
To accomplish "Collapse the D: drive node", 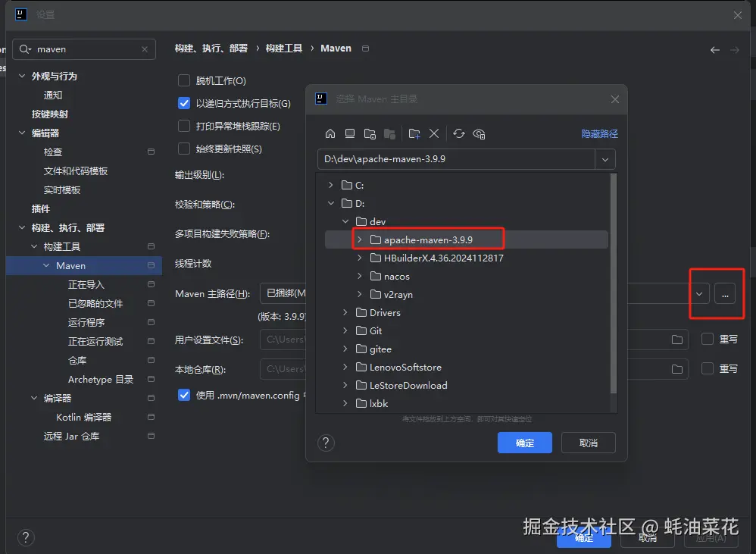I will point(331,203).
